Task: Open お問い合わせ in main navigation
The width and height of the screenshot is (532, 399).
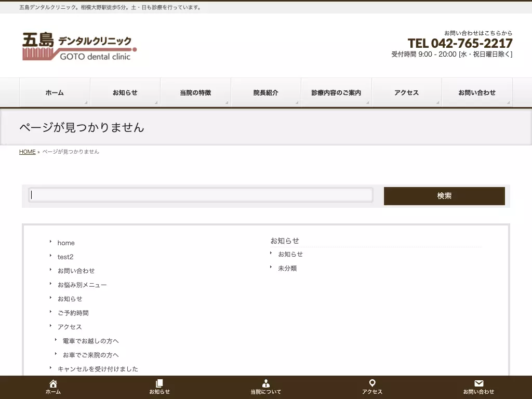Action: (477, 92)
